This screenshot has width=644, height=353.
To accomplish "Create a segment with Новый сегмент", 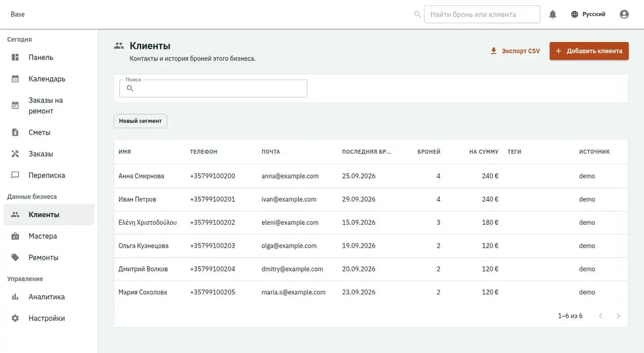I will tap(140, 121).
